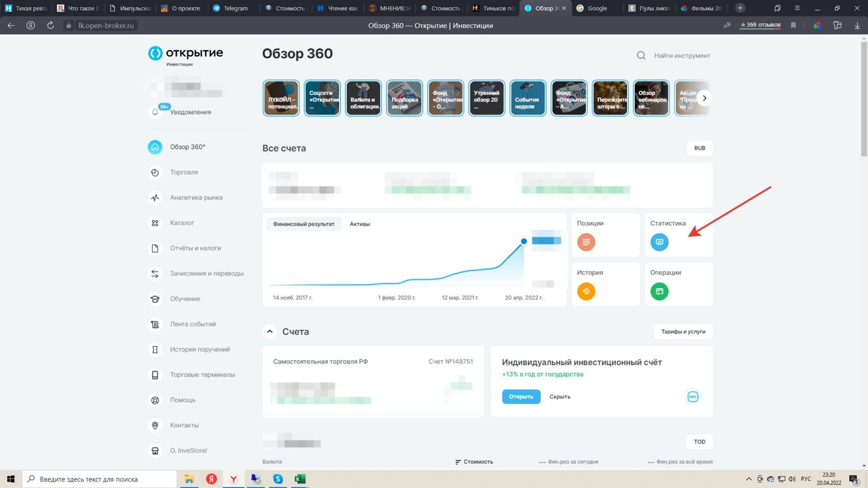Open the Валюта и облигации story

[x=363, y=98]
